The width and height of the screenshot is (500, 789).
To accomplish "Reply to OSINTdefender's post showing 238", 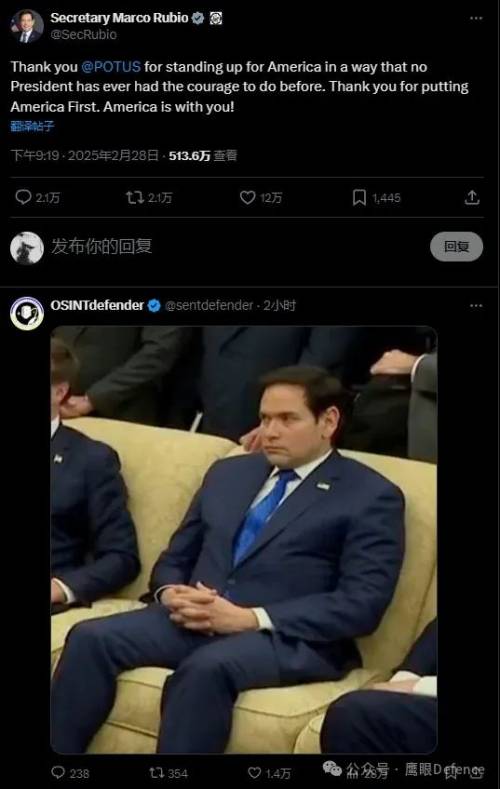I will click(x=59, y=772).
